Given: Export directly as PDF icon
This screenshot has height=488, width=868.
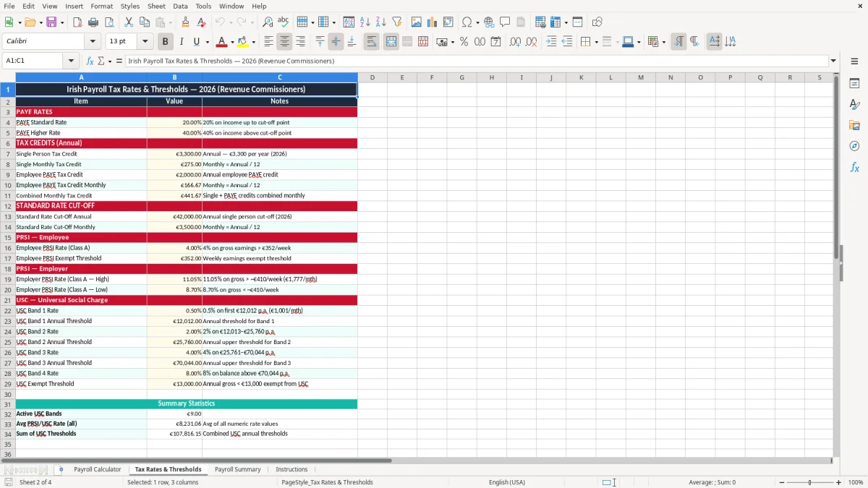Looking at the screenshot, I should (77, 22).
